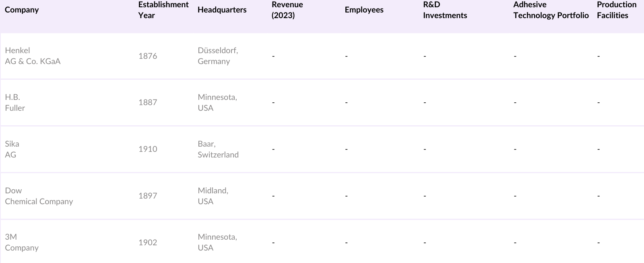Select the 3M Company cell
644x263 pixels.
point(22,242)
